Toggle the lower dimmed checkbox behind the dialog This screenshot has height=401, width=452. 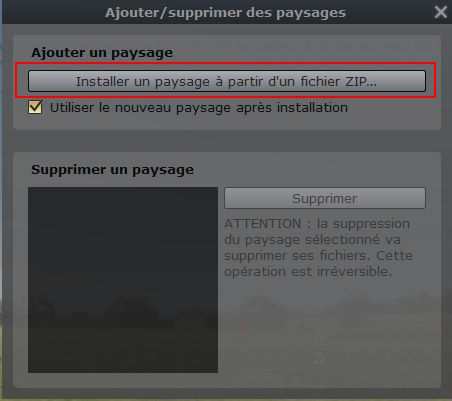pyautogui.click(x=319, y=358)
